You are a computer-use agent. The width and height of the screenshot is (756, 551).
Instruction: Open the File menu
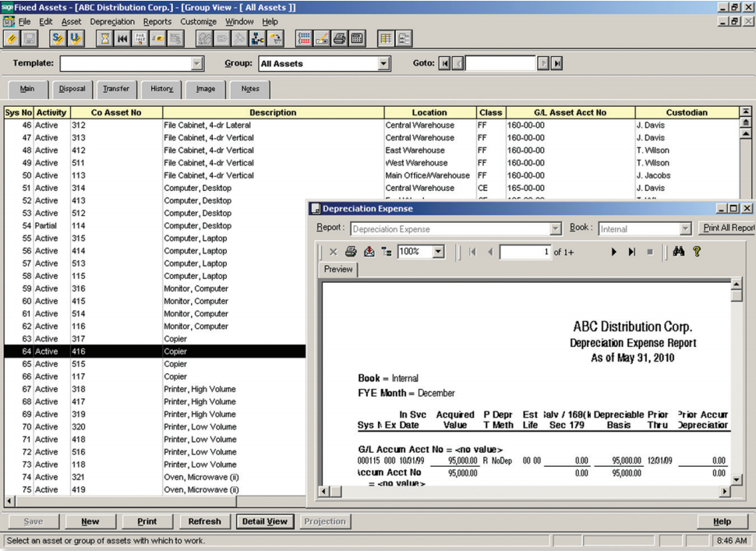point(24,22)
